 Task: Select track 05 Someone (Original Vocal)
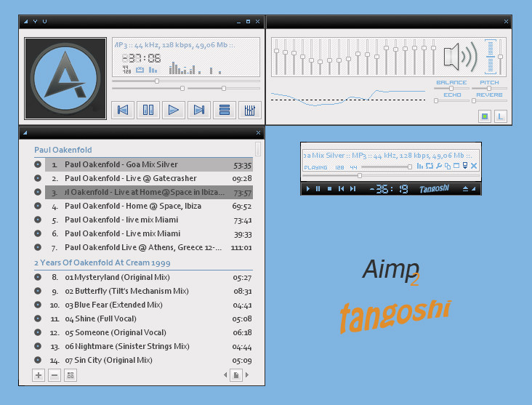pos(149,333)
